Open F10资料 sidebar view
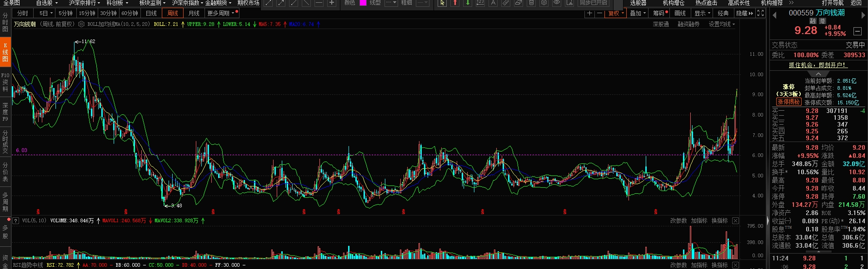The height and width of the screenshot is (269, 868). pyautogui.click(x=5, y=82)
